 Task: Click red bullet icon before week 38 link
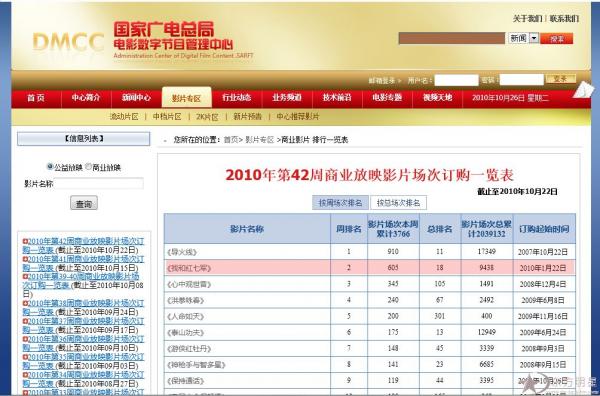[25, 303]
